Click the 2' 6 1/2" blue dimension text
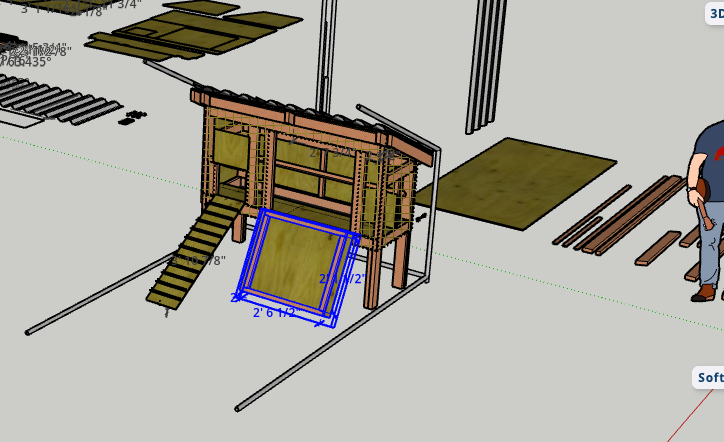The width and height of the screenshot is (724, 442). coord(274,313)
